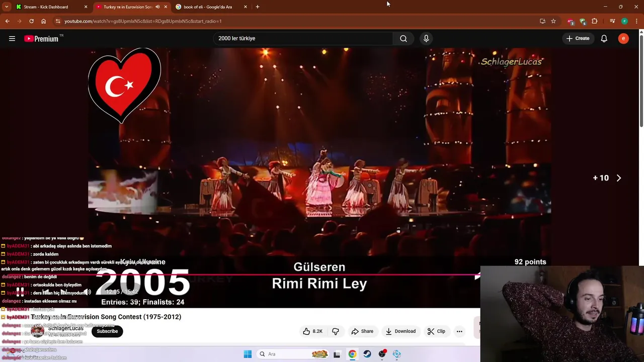Go back in browser

7,21
